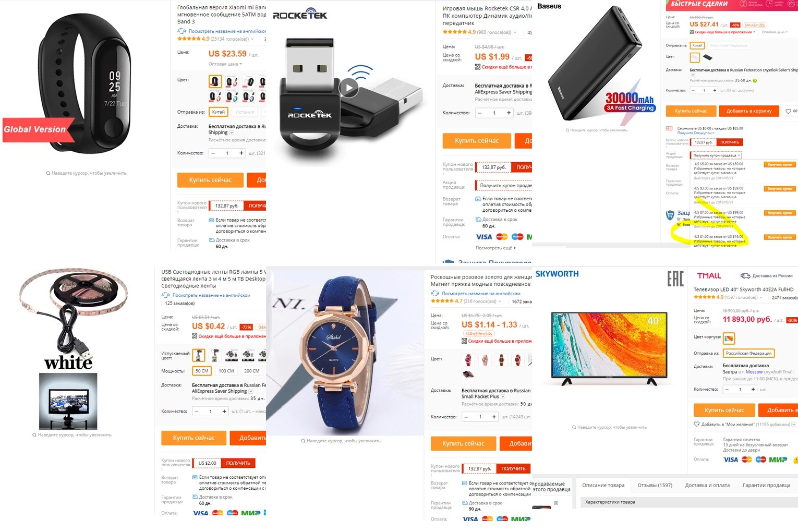The height and width of the screenshot is (532, 798).
Task: Click Купить сейчас for the blue watch
Action: (x=463, y=443)
